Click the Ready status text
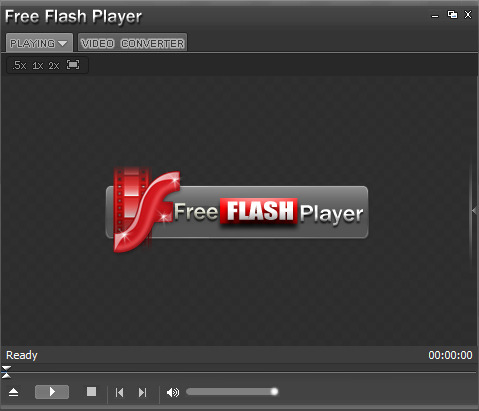479x411 pixels. (x=22, y=355)
